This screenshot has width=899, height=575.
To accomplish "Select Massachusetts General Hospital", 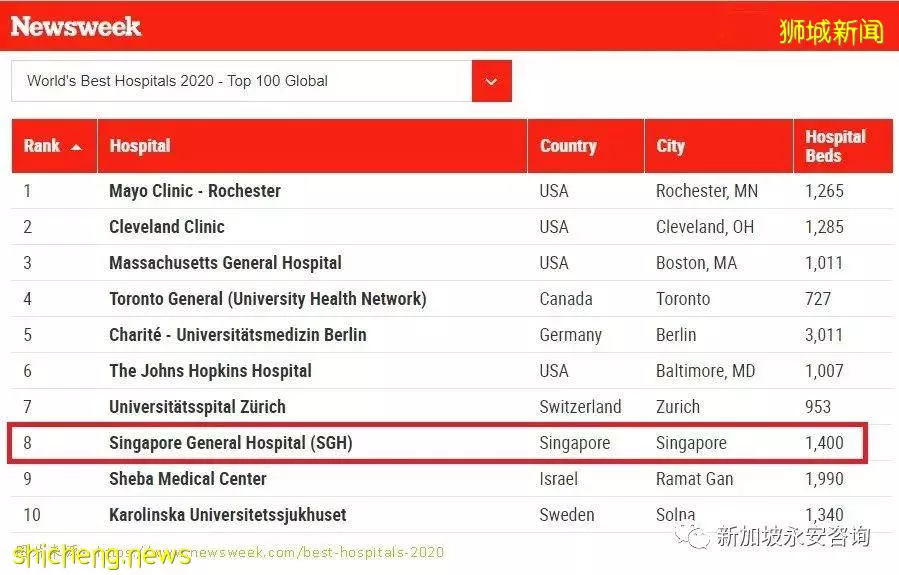I will coord(225,263).
